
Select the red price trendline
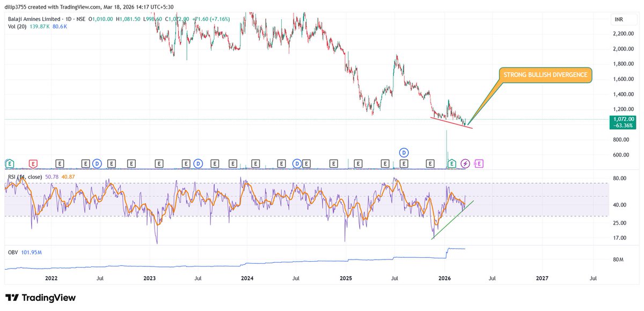click(x=451, y=123)
